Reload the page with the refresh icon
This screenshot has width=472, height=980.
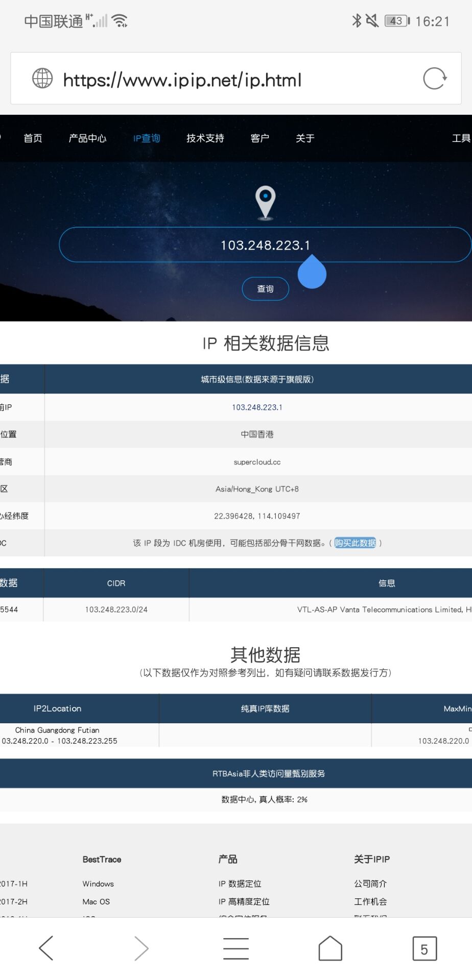coord(435,78)
